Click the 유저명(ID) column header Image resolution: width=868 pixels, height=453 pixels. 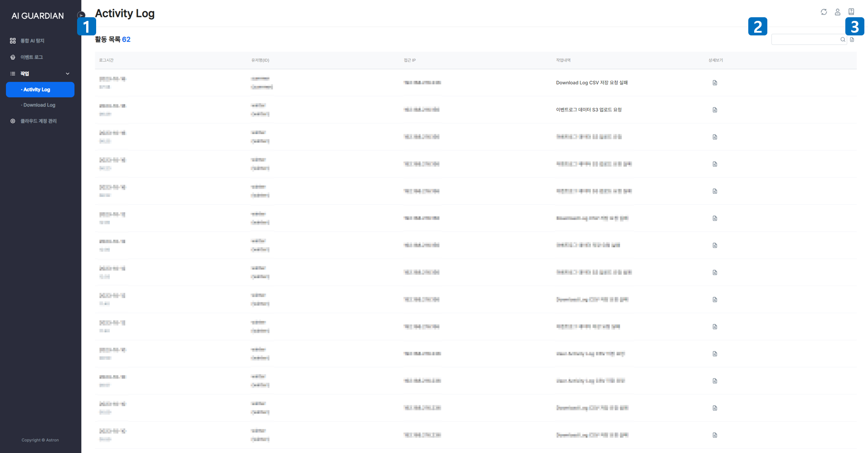coord(260,60)
